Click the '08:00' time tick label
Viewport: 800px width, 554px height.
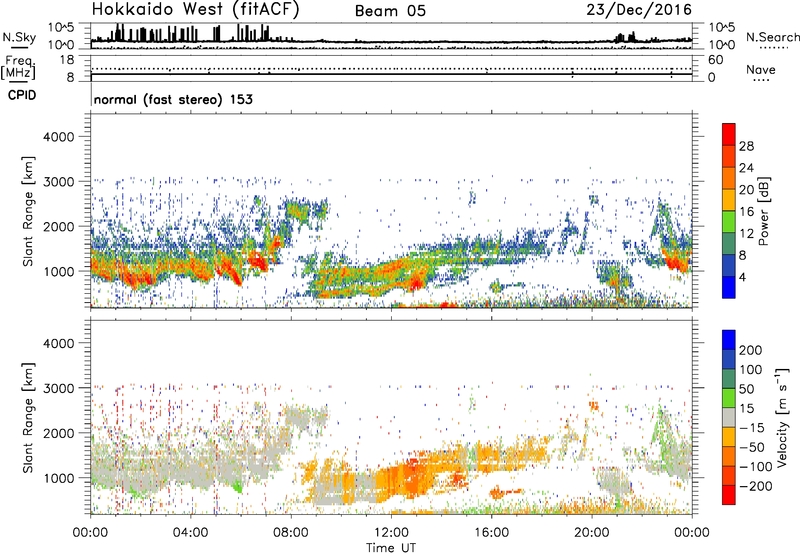click(291, 533)
